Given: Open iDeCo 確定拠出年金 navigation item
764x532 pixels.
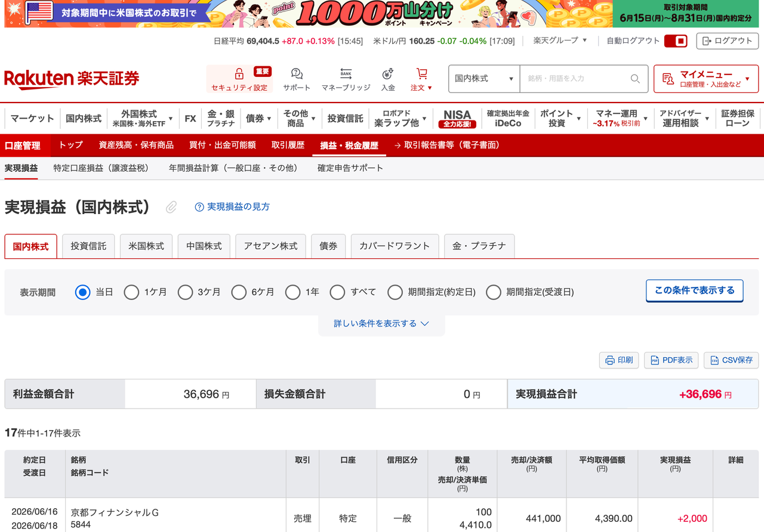Looking at the screenshot, I should [x=508, y=118].
